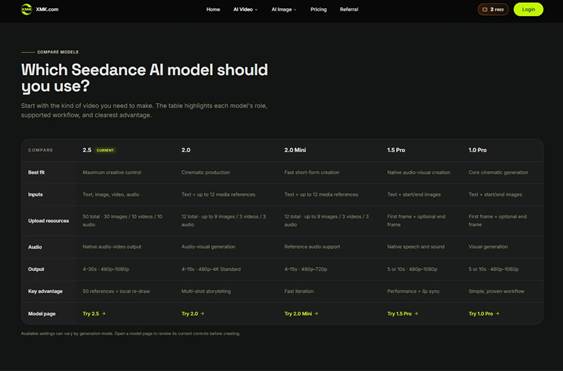The width and height of the screenshot is (563, 371).
Task: Click the Output row label
Action: click(36, 269)
